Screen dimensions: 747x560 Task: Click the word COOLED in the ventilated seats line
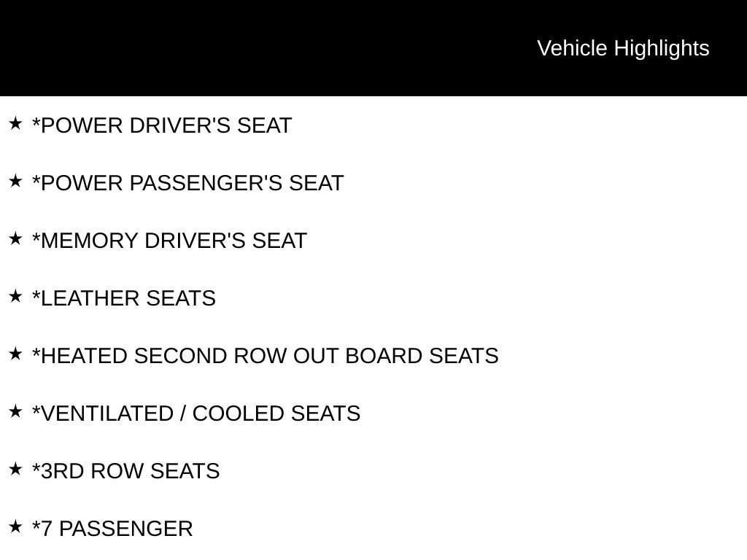pyautogui.click(x=239, y=414)
